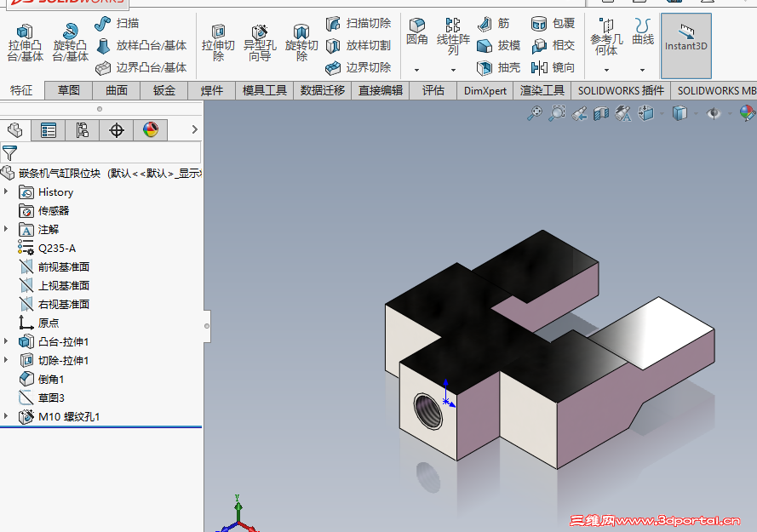Toggle hide/show items eye icon in view toolbar
Image resolution: width=757 pixels, height=532 pixels.
pos(714,113)
